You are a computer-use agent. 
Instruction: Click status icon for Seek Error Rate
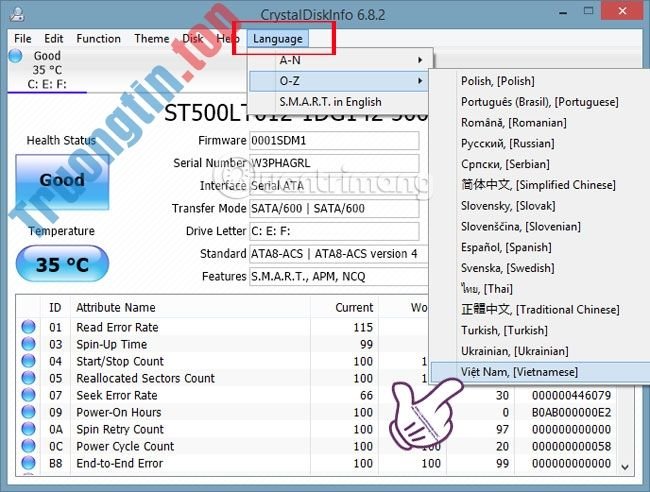click(28, 395)
